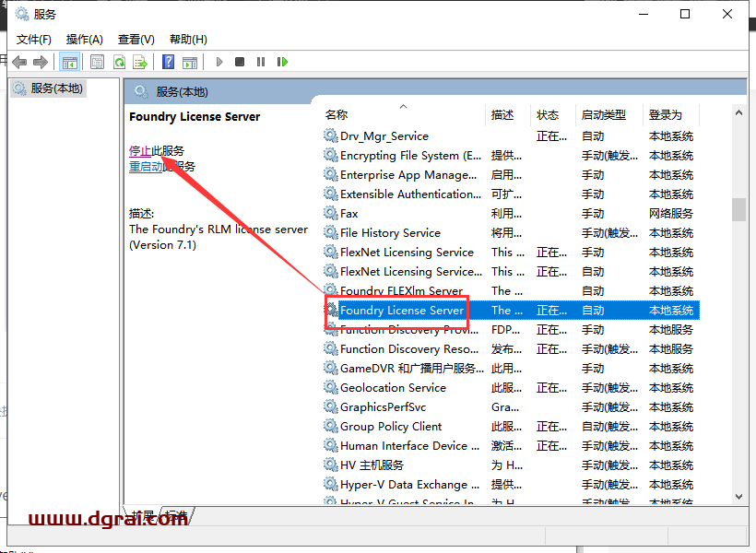Select Hyper-V Data Exchange service
The width and height of the screenshot is (756, 553).
click(x=511, y=484)
